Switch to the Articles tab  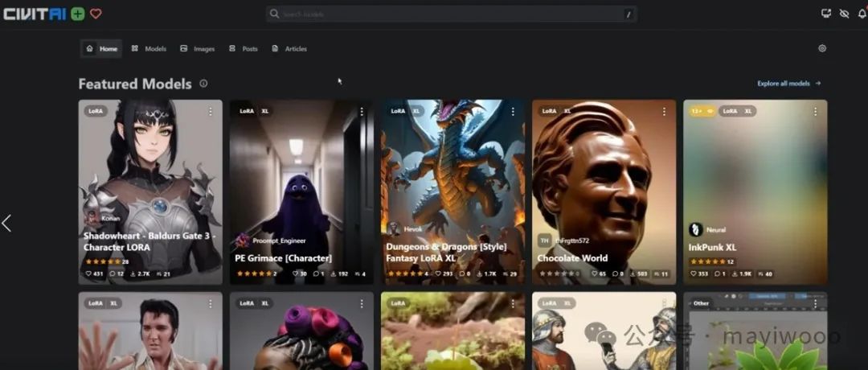[289, 49]
